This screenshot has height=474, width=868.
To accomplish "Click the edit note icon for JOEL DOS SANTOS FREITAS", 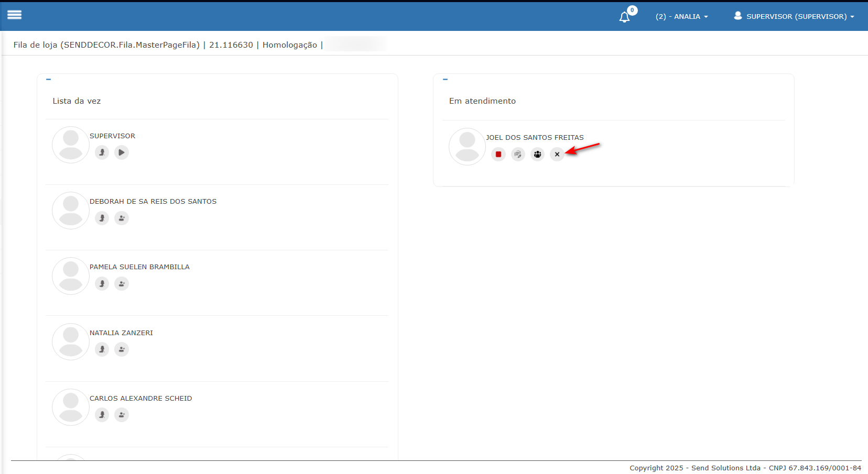I will point(518,155).
